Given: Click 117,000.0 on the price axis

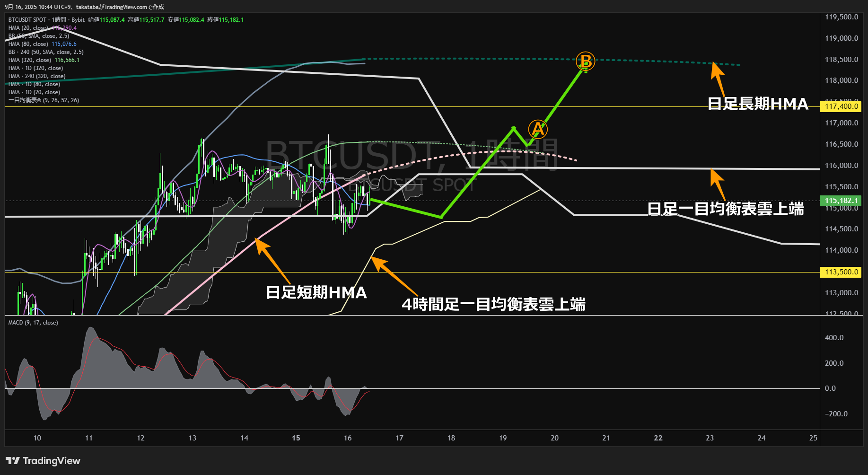Looking at the screenshot, I should (x=842, y=123).
